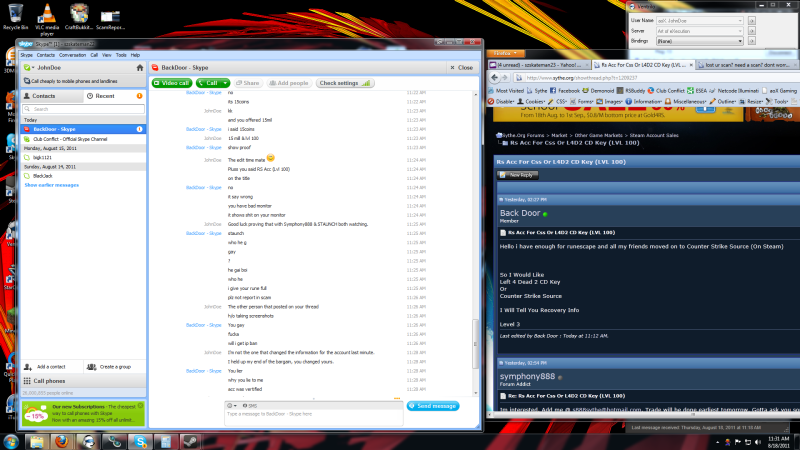
Task: Open the Call button dropdown arrow
Action: click(x=225, y=83)
